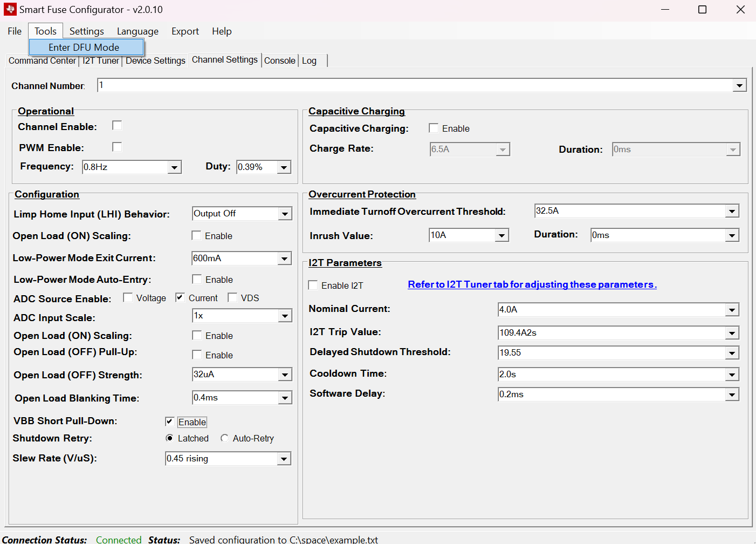Open the Settings menu
756x544 pixels.
86,31
